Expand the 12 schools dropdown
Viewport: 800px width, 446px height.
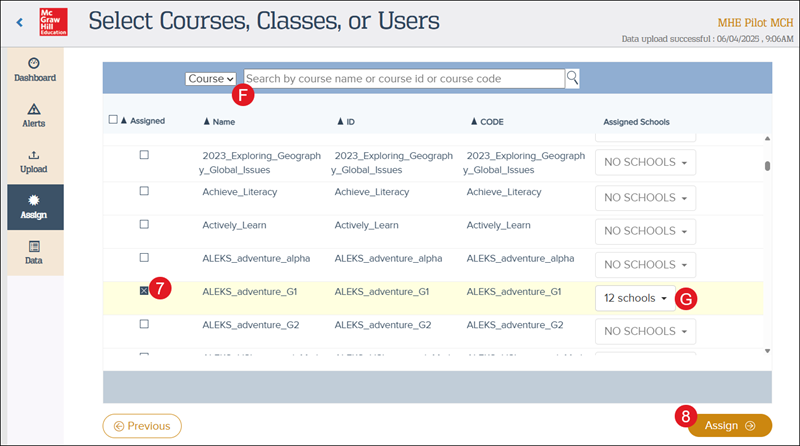coord(635,298)
